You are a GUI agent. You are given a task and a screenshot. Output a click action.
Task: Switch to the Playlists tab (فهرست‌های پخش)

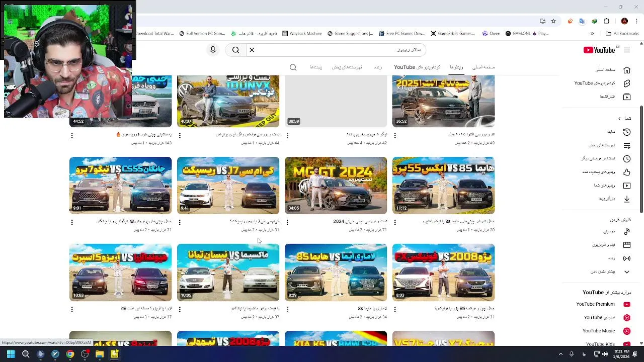coord(347,67)
